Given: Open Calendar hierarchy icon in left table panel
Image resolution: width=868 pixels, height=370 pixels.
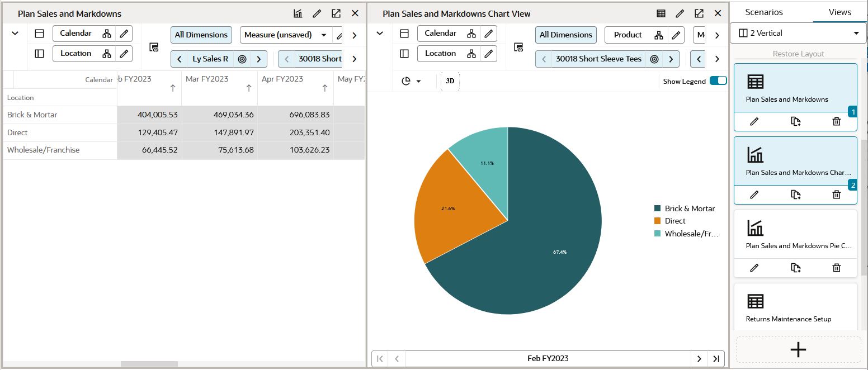Looking at the screenshot, I should [x=107, y=34].
